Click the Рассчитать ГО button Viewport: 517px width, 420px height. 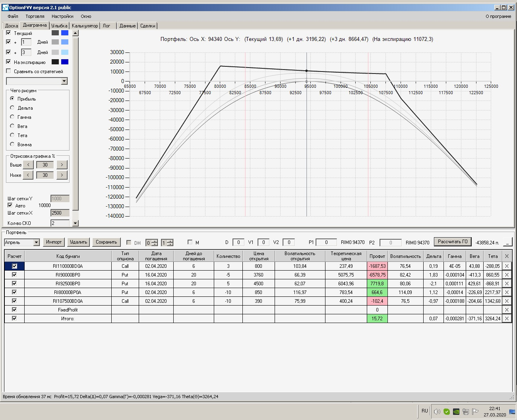(x=453, y=242)
